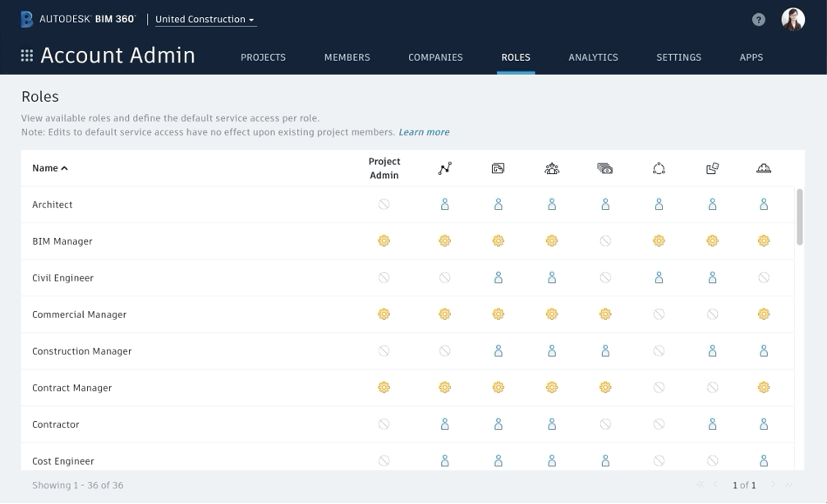Sort roles by the Name column header
This screenshot has height=504, width=827.
click(49, 168)
